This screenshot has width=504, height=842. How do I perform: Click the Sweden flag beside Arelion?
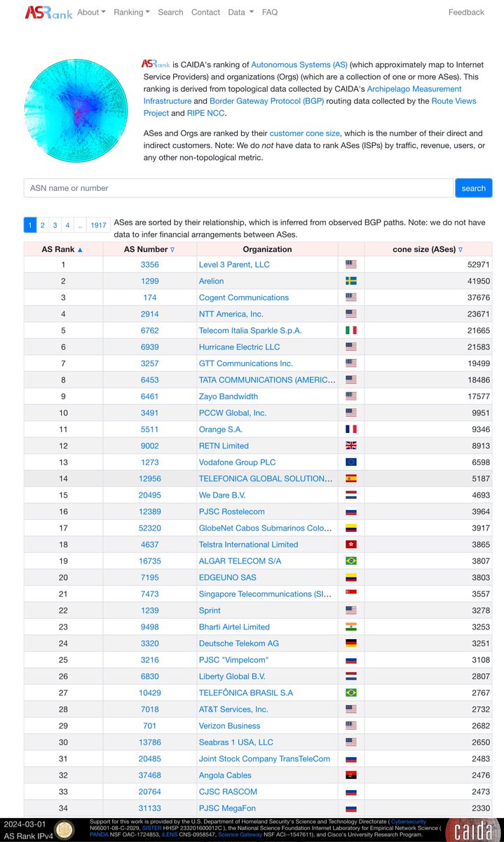pos(351,281)
